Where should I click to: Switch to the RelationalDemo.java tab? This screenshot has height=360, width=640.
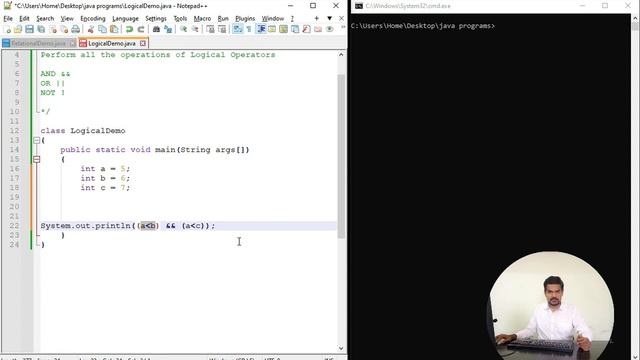(38, 43)
